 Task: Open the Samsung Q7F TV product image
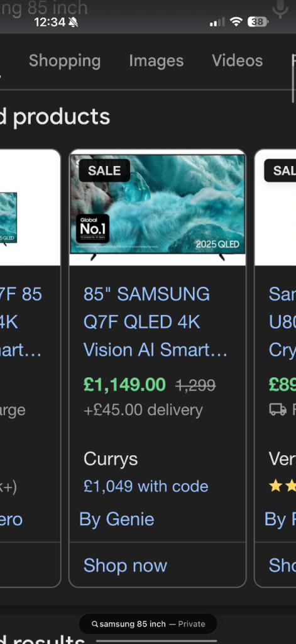tap(158, 207)
